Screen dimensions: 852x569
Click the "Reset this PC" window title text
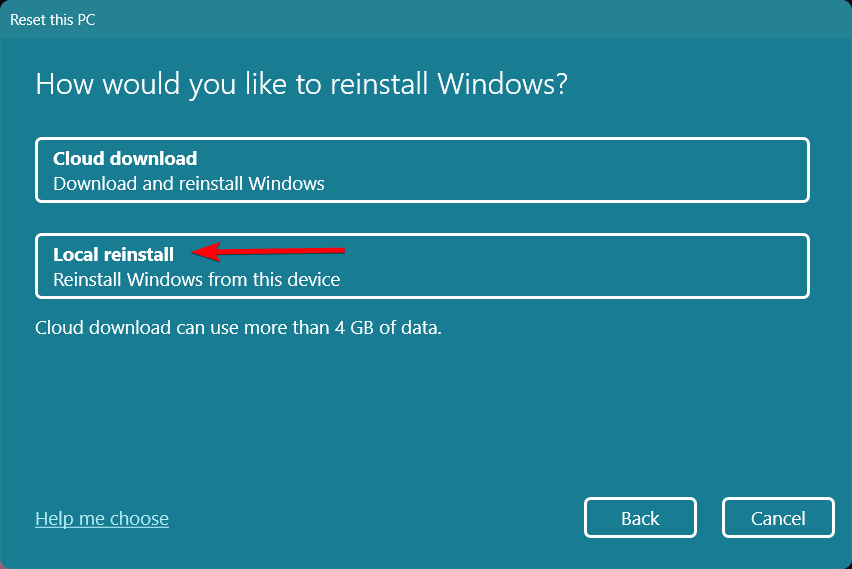pyautogui.click(x=53, y=19)
